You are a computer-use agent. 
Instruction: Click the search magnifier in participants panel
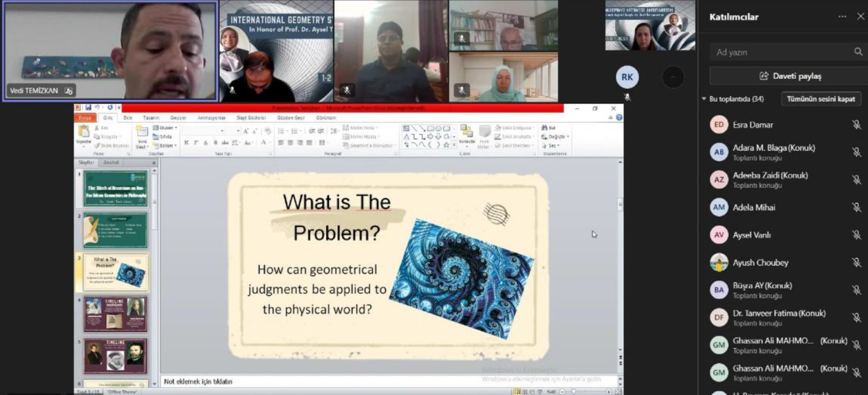858,52
